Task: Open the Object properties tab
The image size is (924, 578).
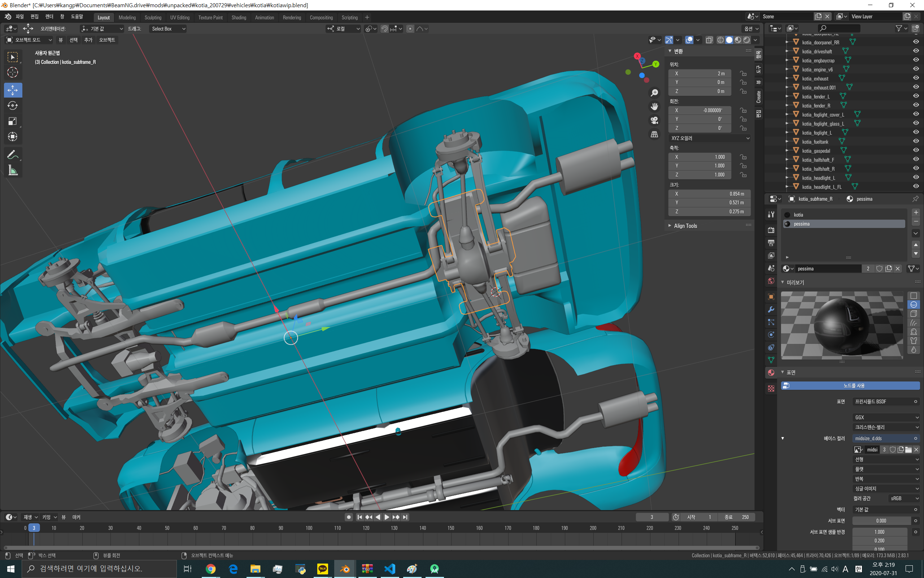Action: point(771,297)
